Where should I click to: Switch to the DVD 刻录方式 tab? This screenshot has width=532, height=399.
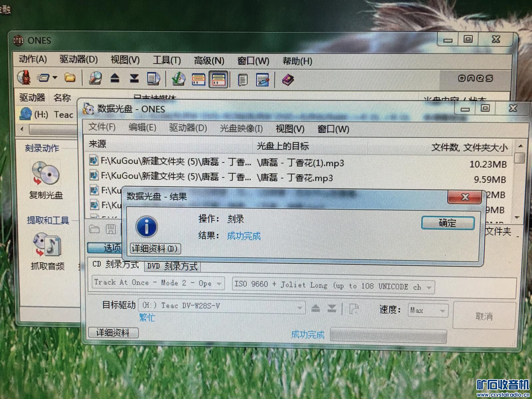pyautogui.click(x=172, y=266)
